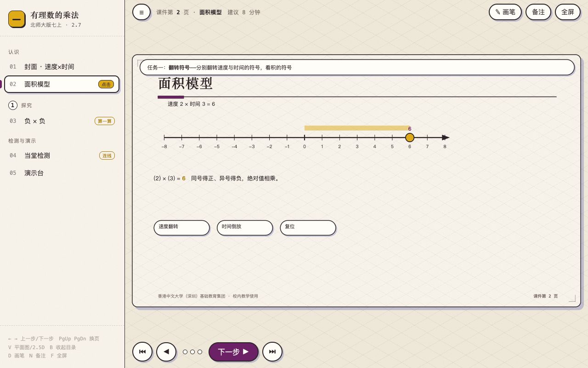Select the third step progress dot
The height and width of the screenshot is (368, 588).
(200, 352)
